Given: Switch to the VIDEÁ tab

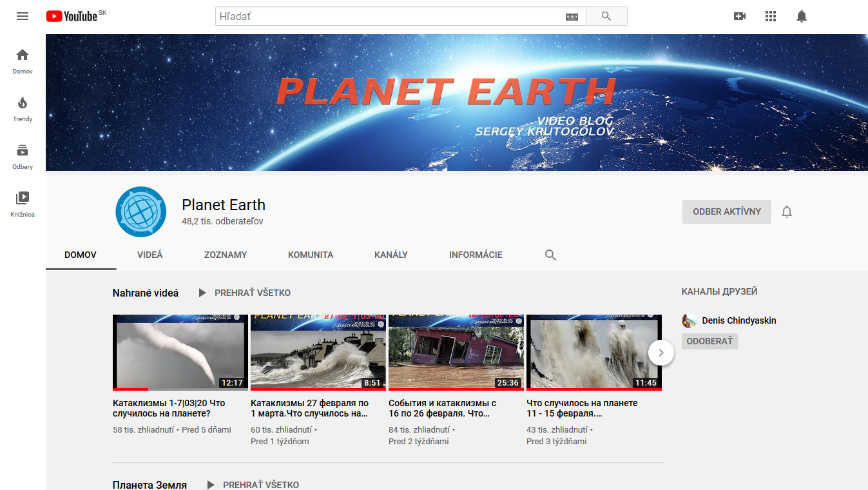Looking at the screenshot, I should pyautogui.click(x=150, y=255).
